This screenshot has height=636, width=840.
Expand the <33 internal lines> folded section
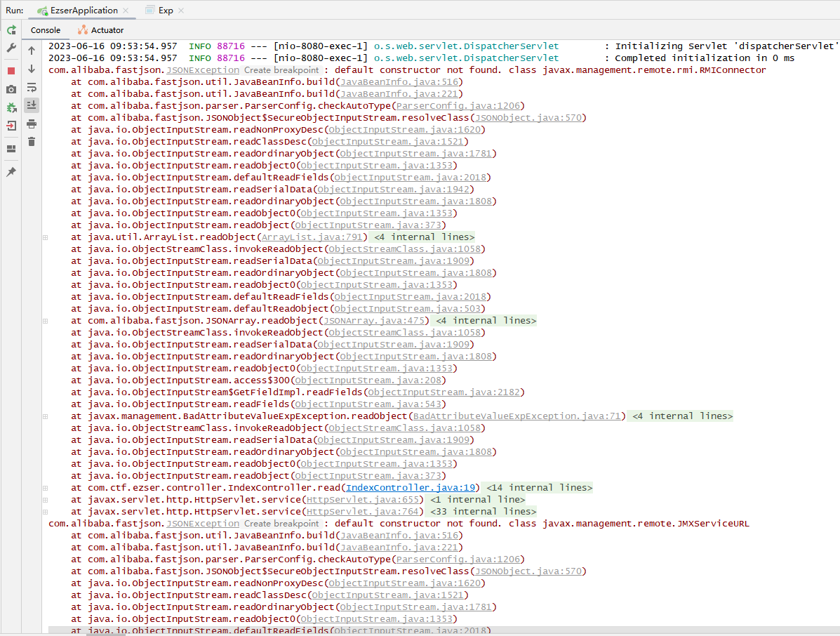coord(482,512)
